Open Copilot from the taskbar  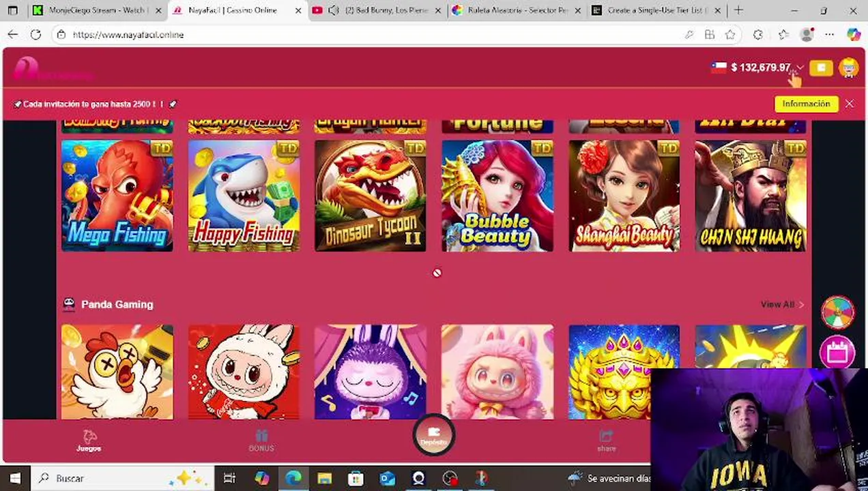click(262, 478)
